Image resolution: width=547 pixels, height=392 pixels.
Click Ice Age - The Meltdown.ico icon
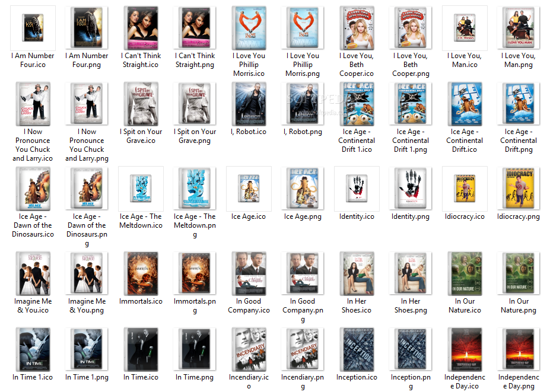(141, 189)
